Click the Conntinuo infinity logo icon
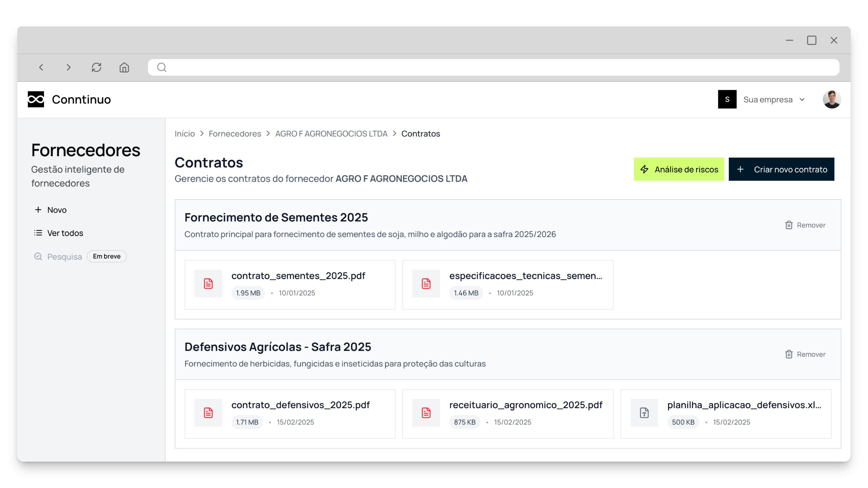 [x=36, y=100]
